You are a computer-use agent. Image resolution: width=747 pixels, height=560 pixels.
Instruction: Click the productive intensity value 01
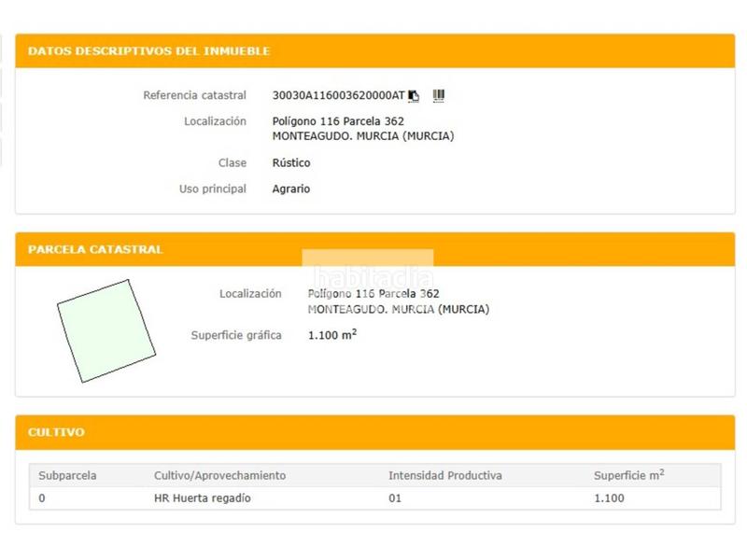(395, 498)
